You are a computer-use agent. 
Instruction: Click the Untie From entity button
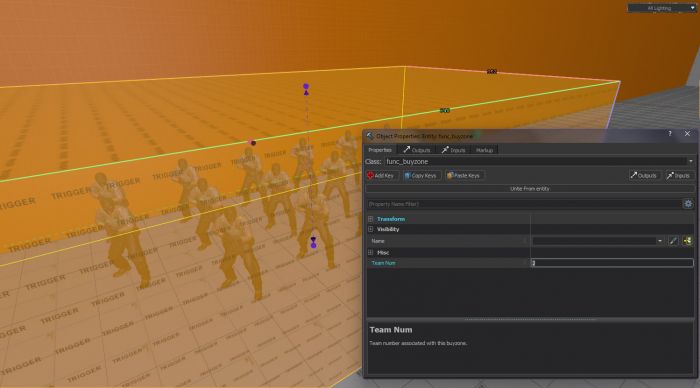point(530,189)
